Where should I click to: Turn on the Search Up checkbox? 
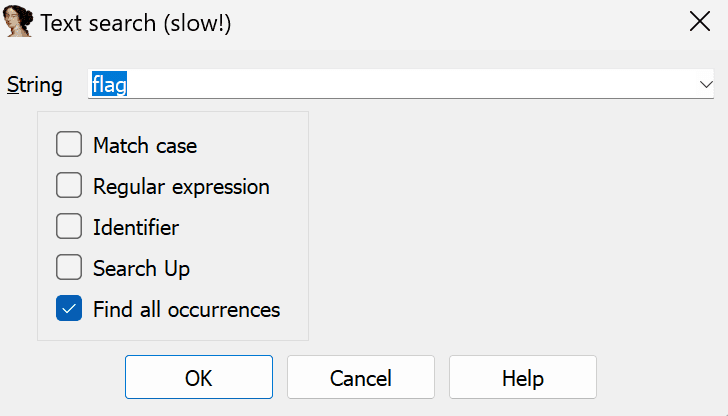pyautogui.click(x=69, y=267)
